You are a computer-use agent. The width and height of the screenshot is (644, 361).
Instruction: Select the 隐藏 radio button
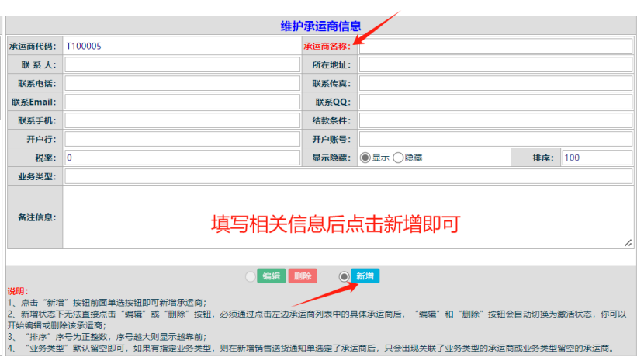[x=398, y=158]
